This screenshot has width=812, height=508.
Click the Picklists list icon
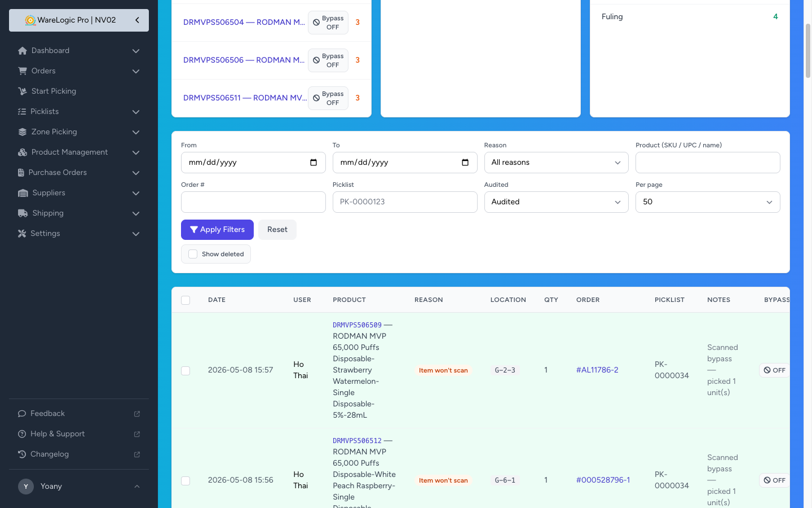point(22,112)
